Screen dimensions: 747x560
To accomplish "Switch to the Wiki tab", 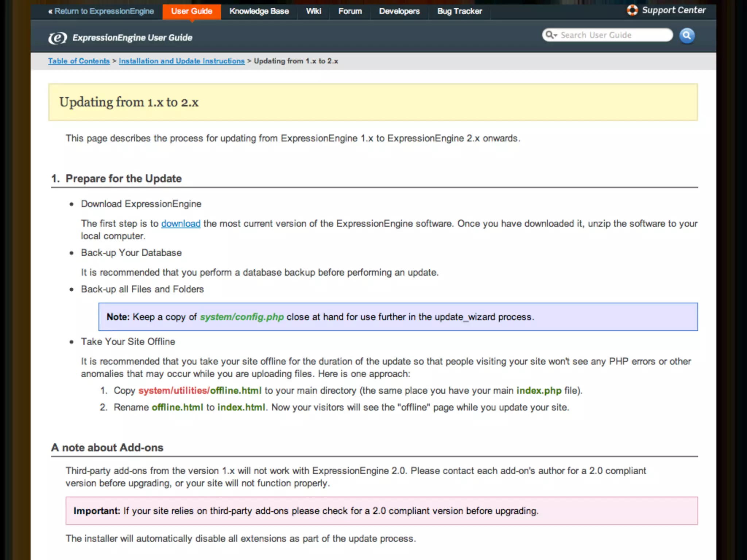I will [313, 11].
